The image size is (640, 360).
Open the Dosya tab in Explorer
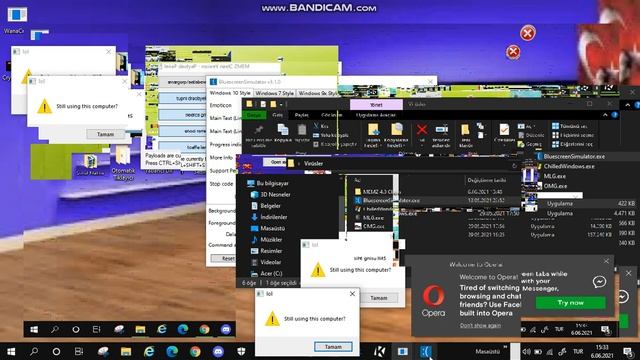254,115
